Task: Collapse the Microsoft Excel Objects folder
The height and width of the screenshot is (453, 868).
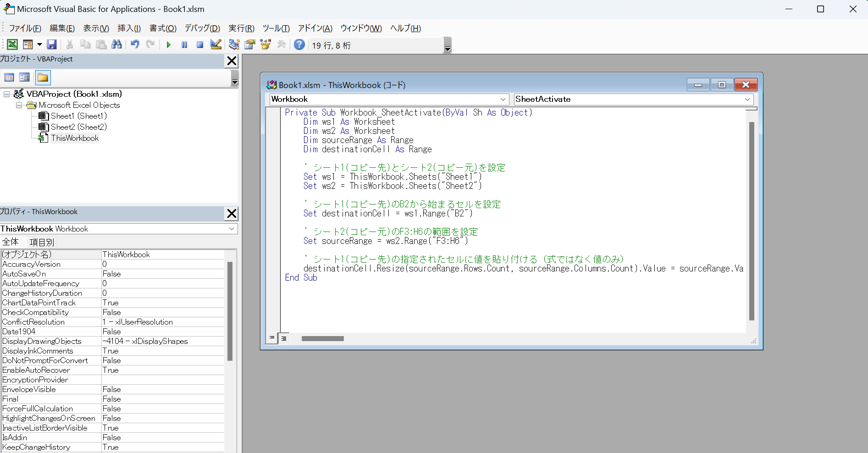Action: click(x=19, y=105)
